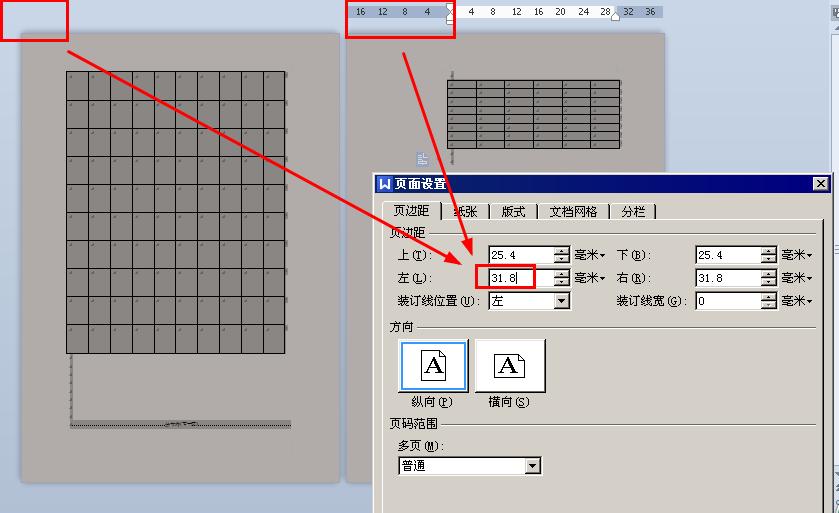The height and width of the screenshot is (513, 839).
Task: Click into the 下 bottom margin field showing 25.4
Action: click(728, 255)
